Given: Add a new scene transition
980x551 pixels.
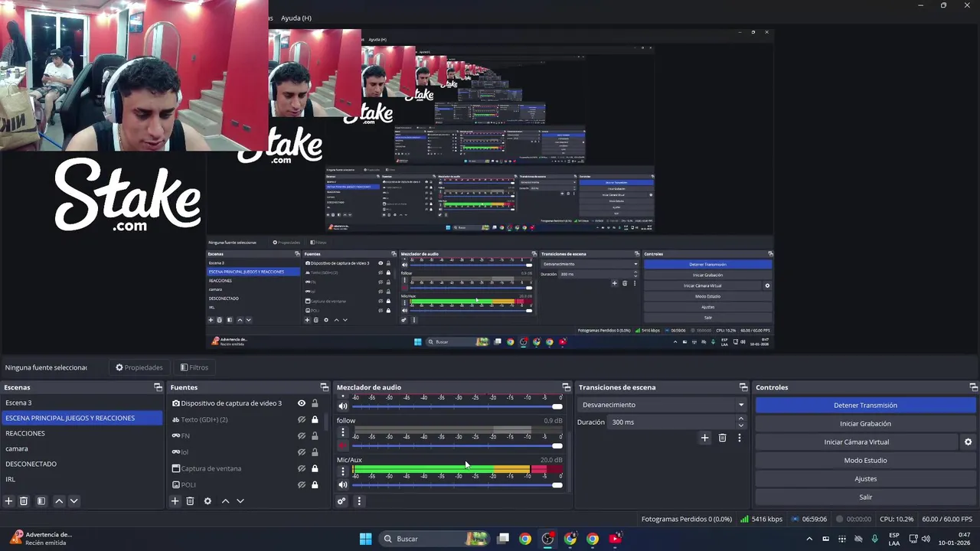Looking at the screenshot, I should click(705, 438).
